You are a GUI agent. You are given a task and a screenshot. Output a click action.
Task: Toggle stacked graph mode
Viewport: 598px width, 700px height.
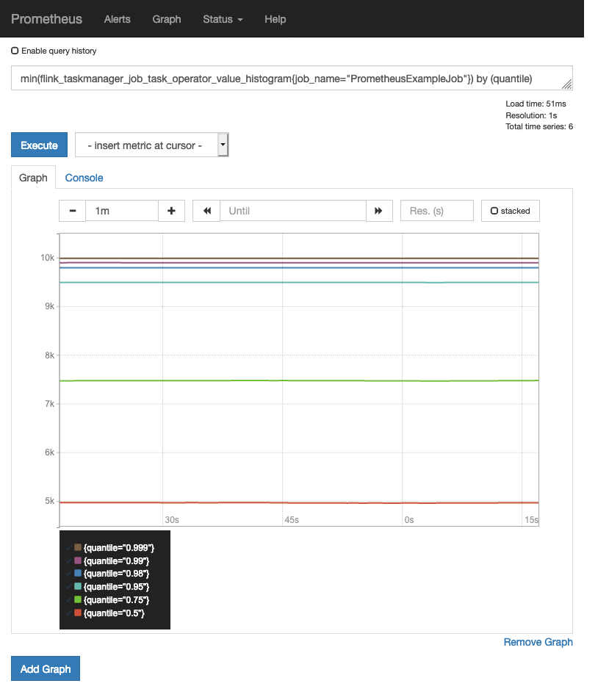(510, 211)
